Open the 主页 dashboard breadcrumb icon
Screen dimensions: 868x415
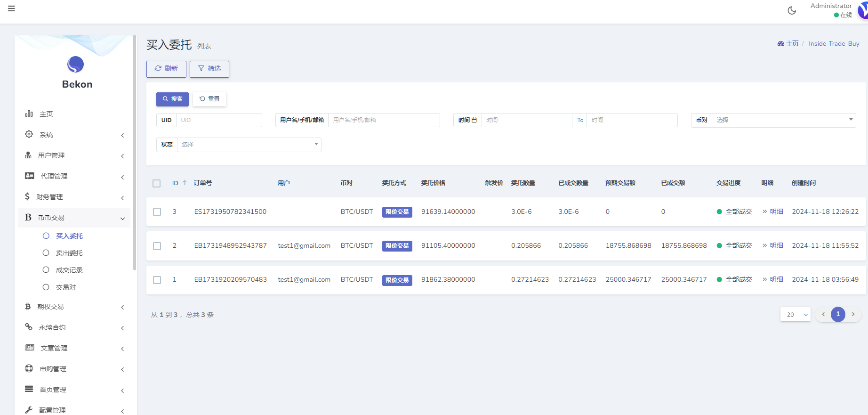pyautogui.click(x=780, y=44)
